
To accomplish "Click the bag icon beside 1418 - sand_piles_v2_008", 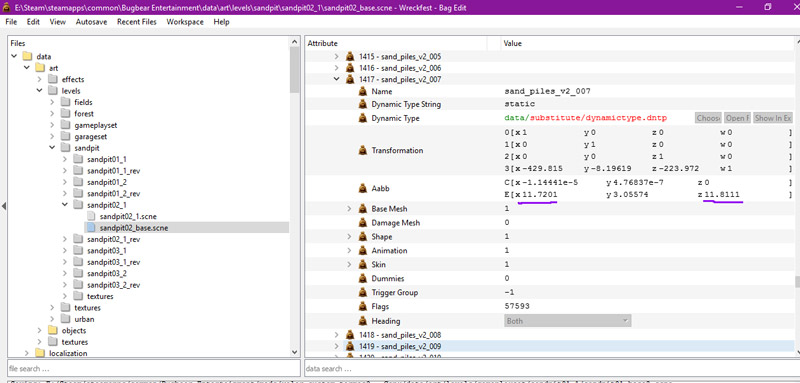I will [349, 335].
